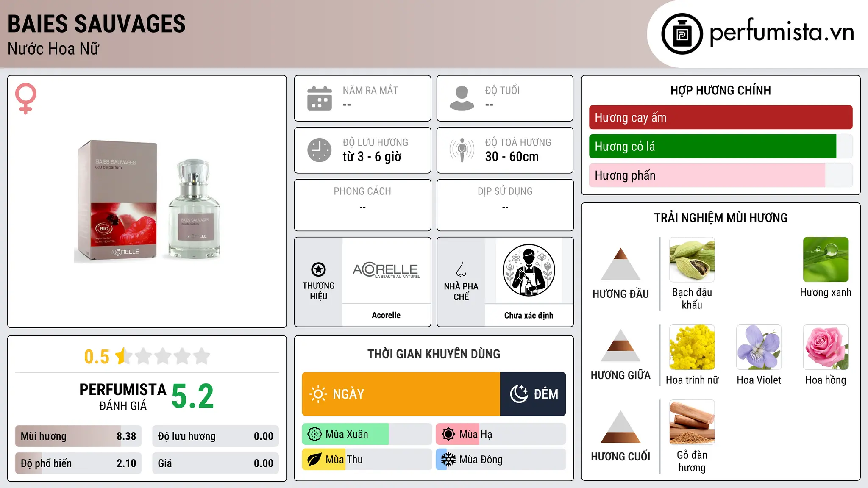Click the snowflake icon for Mùa Đông
Image resolution: width=868 pixels, height=488 pixels.
[x=448, y=460]
